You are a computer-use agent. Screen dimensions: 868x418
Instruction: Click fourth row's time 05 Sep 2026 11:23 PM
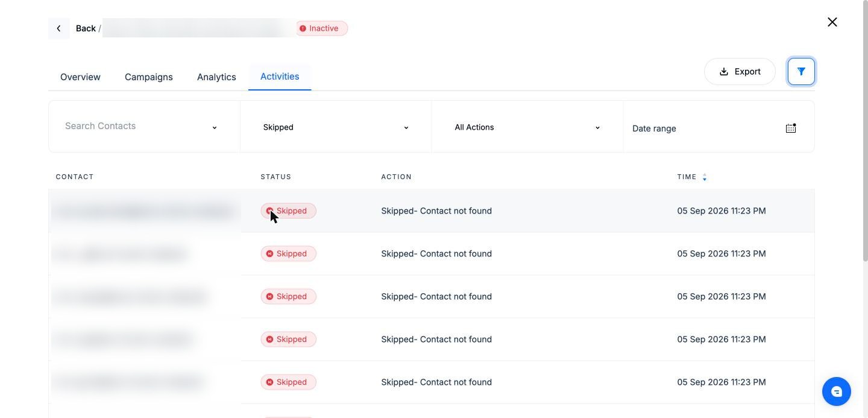click(x=722, y=340)
